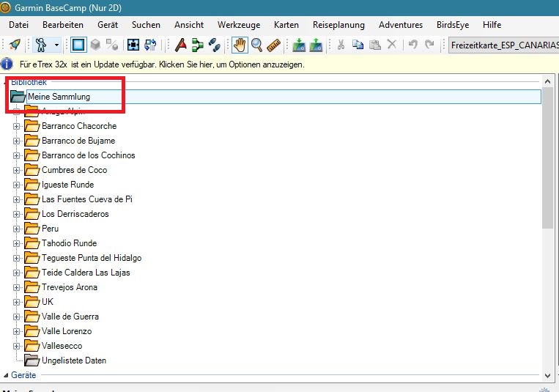The height and width of the screenshot is (392, 559).
Task: Click the library vertical scrollbar thumb
Action: tap(547, 159)
